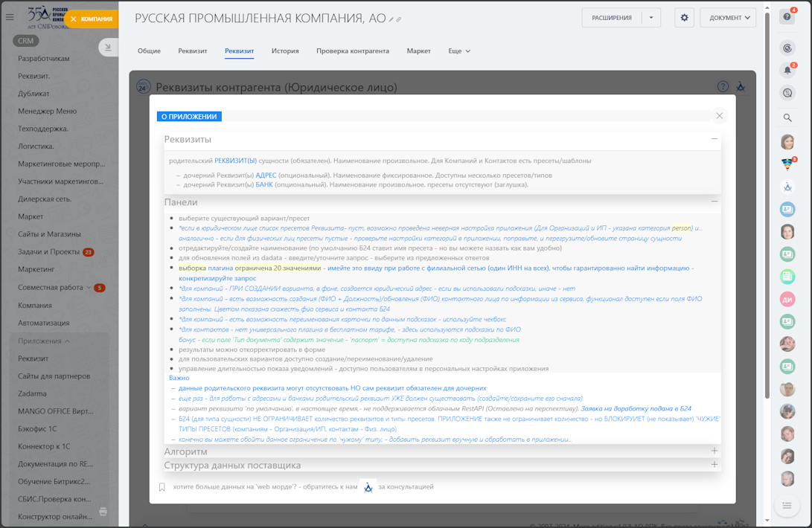Switch to the История tab

(285, 51)
